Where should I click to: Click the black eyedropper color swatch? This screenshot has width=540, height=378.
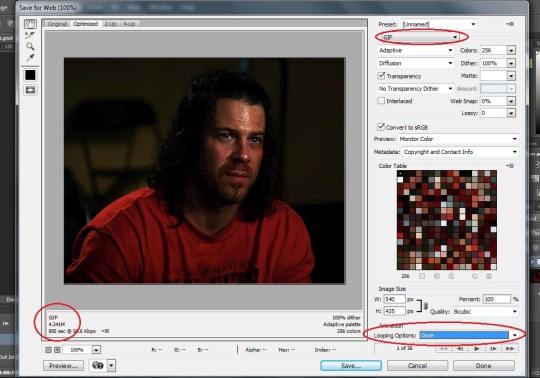(x=30, y=75)
